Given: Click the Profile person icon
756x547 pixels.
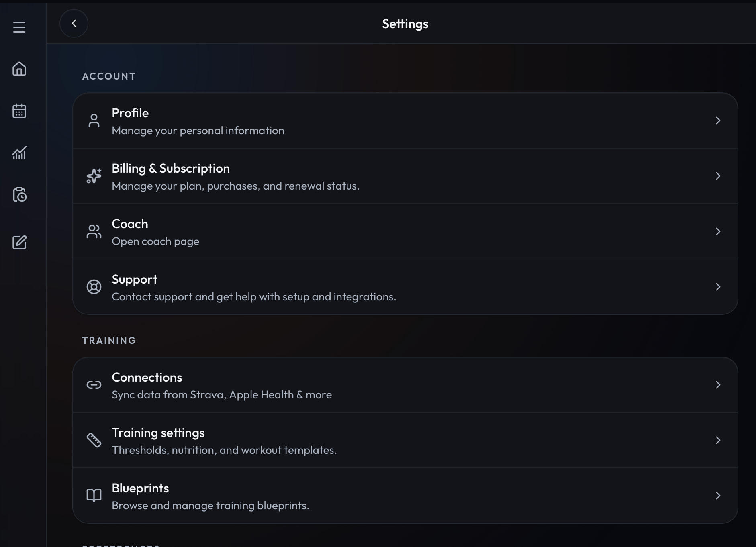Looking at the screenshot, I should pyautogui.click(x=94, y=120).
